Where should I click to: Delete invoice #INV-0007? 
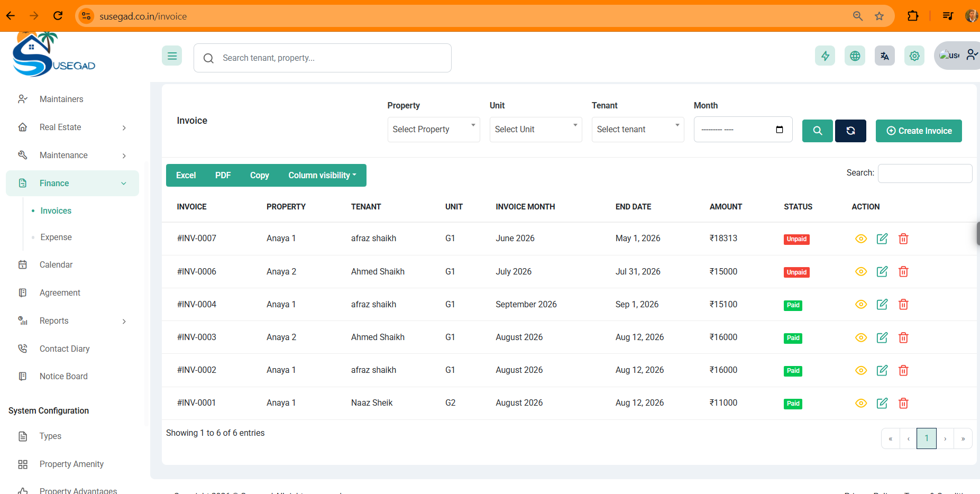[x=903, y=239]
